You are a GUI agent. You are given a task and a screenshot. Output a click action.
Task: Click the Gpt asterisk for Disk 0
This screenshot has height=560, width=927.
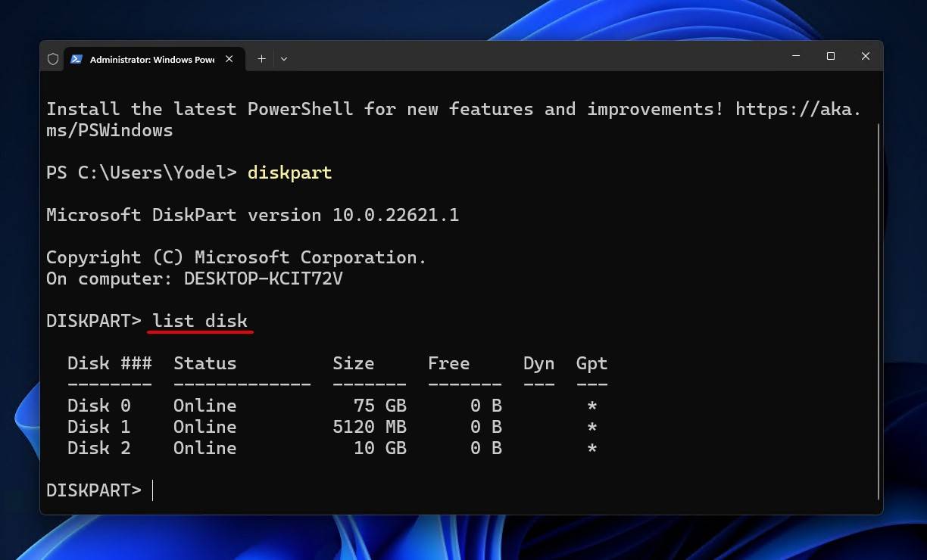(x=592, y=406)
